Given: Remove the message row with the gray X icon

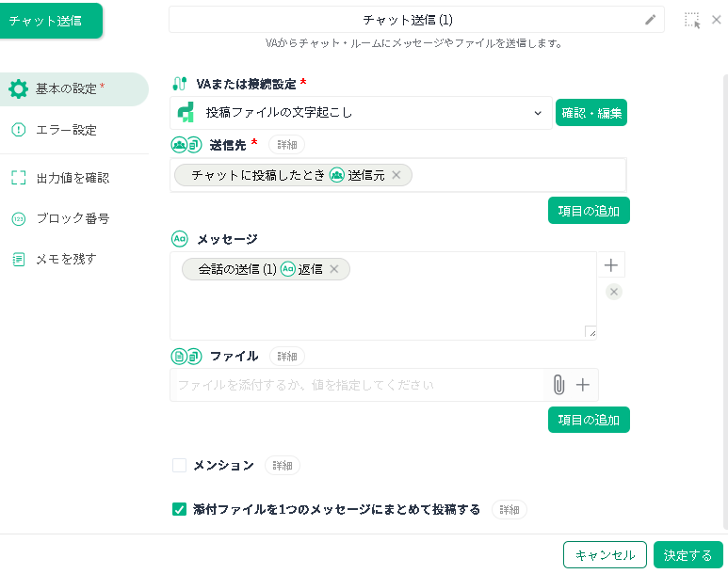Looking at the screenshot, I should (x=614, y=293).
